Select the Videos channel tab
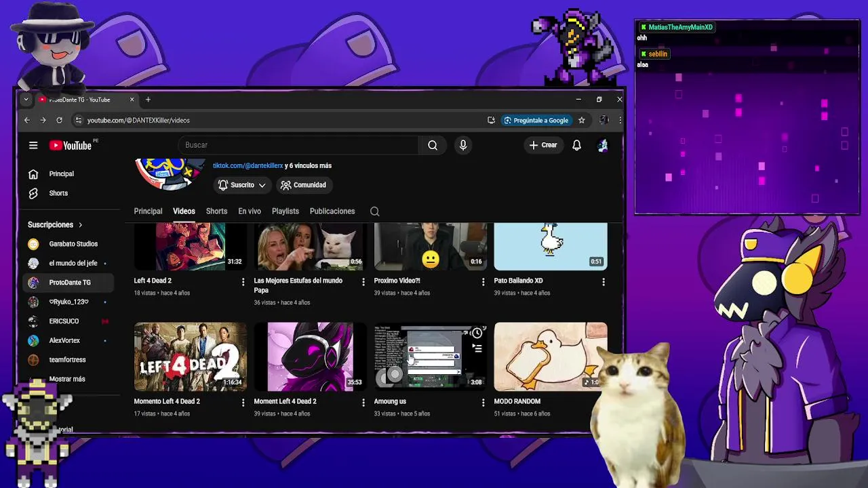868x488 pixels. (184, 211)
